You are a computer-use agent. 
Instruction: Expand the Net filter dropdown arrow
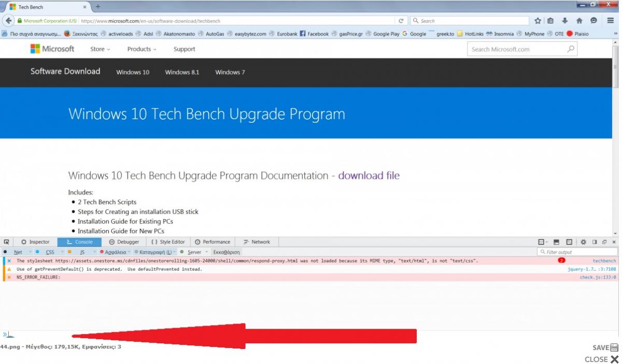click(x=31, y=252)
